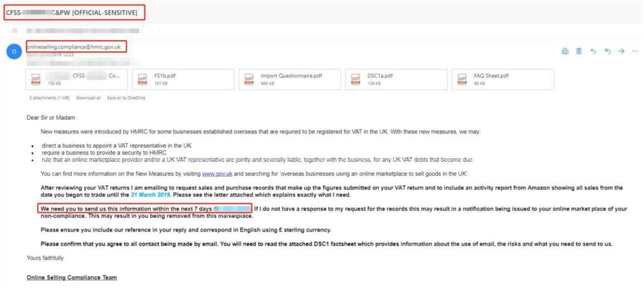
Task: Click the reply all icon
Action: (608, 51)
